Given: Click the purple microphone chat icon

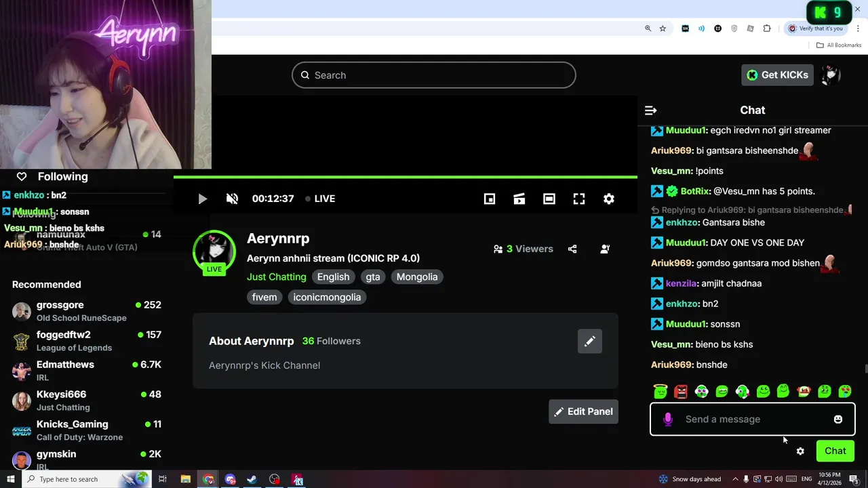Looking at the screenshot, I should point(668,419).
